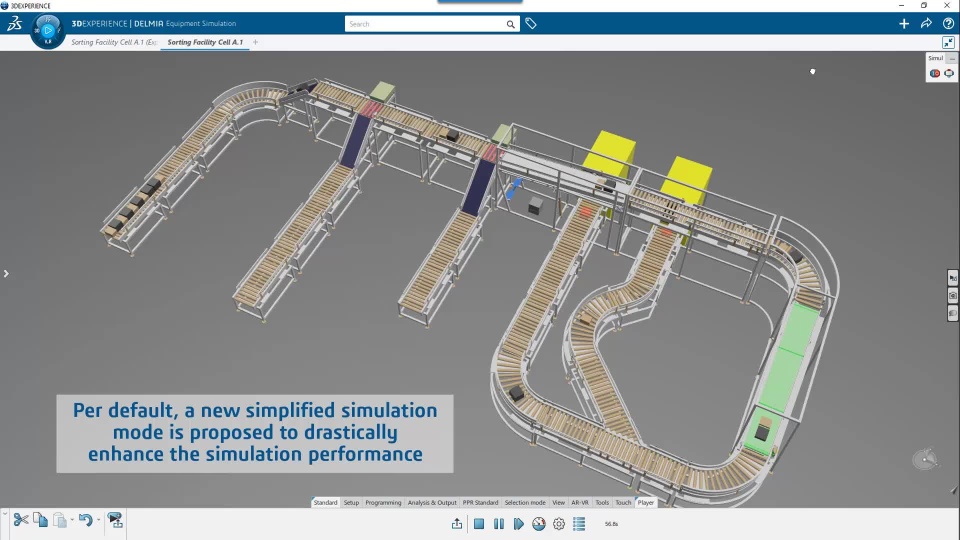This screenshot has height=540, width=960.
Task: Expand the left side panel arrow
Action: [6, 274]
